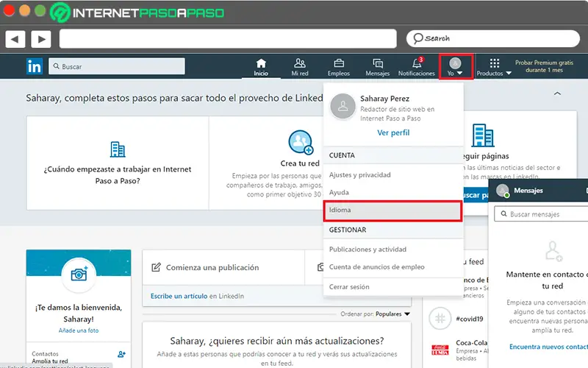The height and width of the screenshot is (368, 588).
Task: Click Saharay Perez avatar in dropdown
Action: pyautogui.click(x=343, y=107)
